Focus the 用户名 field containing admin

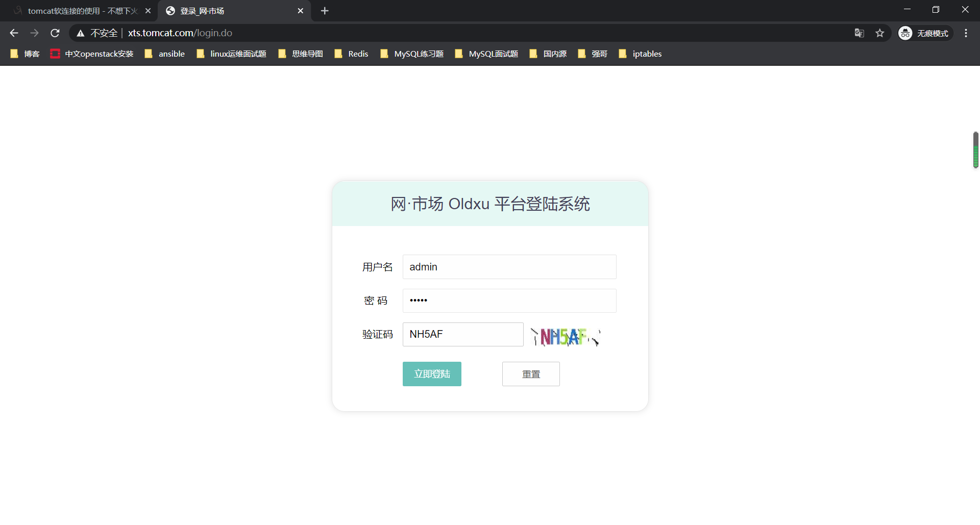(x=509, y=267)
